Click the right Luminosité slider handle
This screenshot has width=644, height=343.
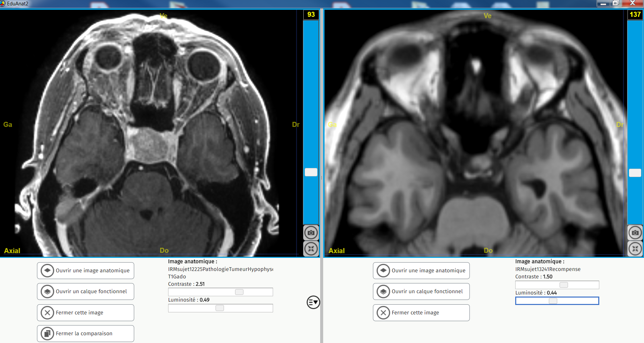pyautogui.click(x=553, y=301)
